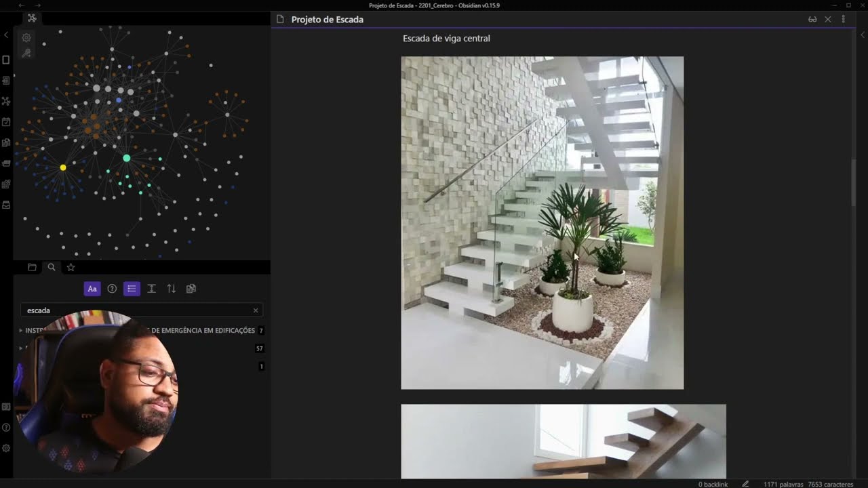Screen dimensions: 868x488
Task: Click 7653 caracteres character count
Action: (x=831, y=484)
